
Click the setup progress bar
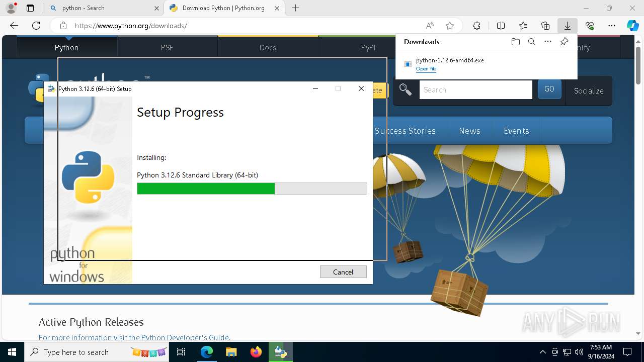pyautogui.click(x=252, y=189)
